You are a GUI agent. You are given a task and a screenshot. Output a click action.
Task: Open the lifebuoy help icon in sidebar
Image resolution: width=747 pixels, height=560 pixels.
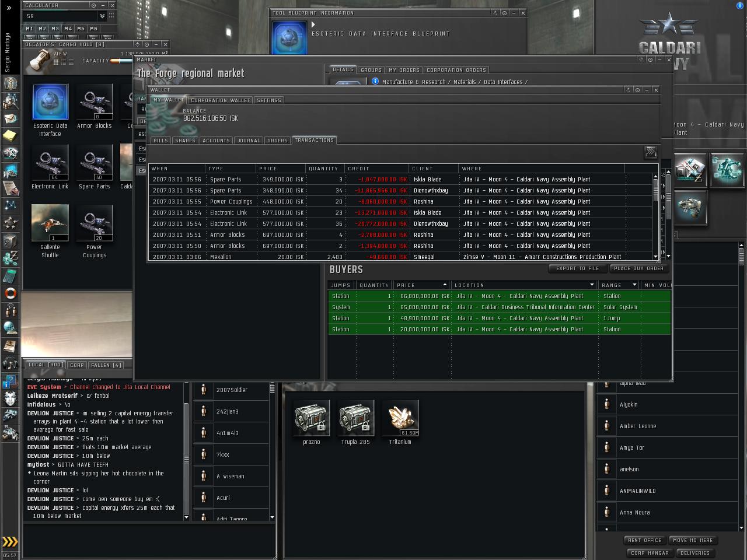tap(10, 293)
